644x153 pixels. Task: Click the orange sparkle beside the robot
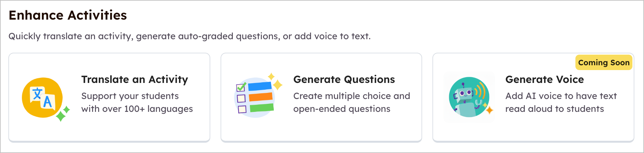point(489,110)
